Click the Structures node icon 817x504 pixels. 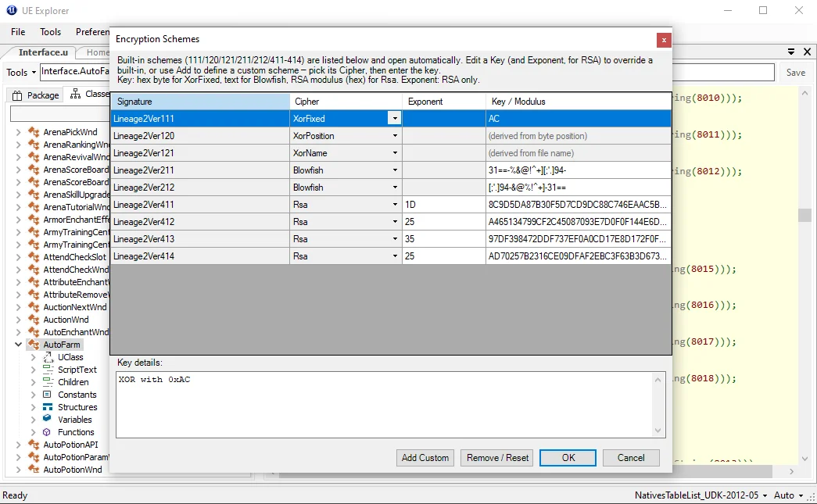tap(48, 406)
